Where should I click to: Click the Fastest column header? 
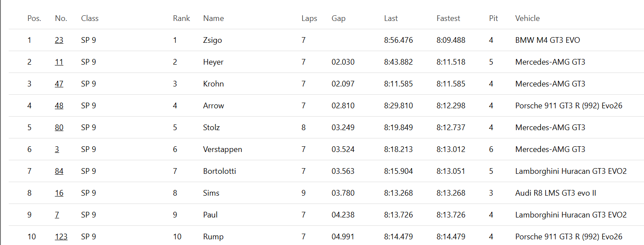coord(448,18)
